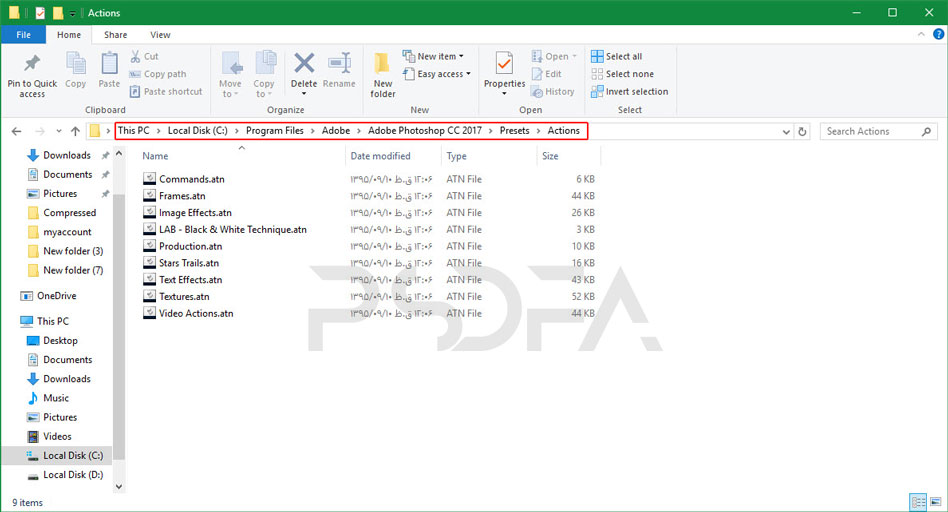948x512 pixels.
Task: Switch to Large icons view layout
Action: [x=935, y=502]
